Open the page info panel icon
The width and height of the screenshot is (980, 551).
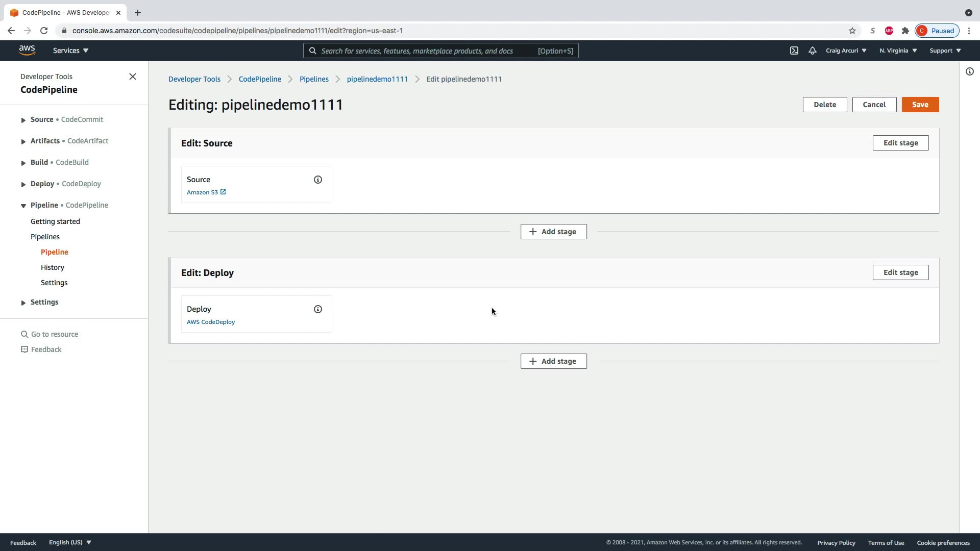click(x=969, y=71)
